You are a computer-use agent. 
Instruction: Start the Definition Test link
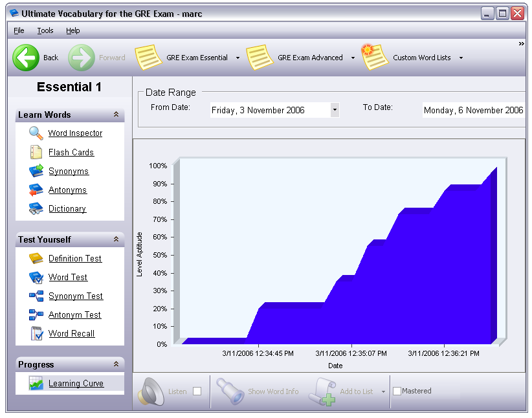[x=75, y=259]
